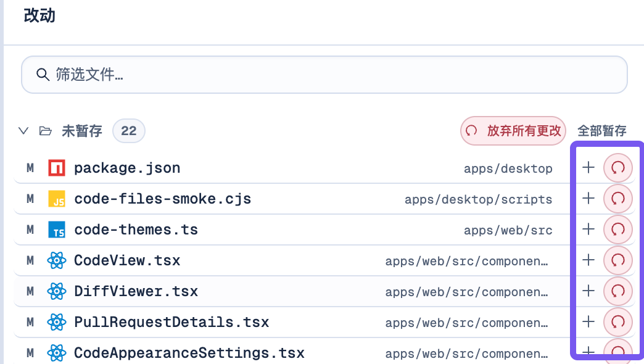This screenshot has width=644, height=364.
Task: Click the React icon beside CodeAppearanceSettings.tsx
Action: coord(57,352)
